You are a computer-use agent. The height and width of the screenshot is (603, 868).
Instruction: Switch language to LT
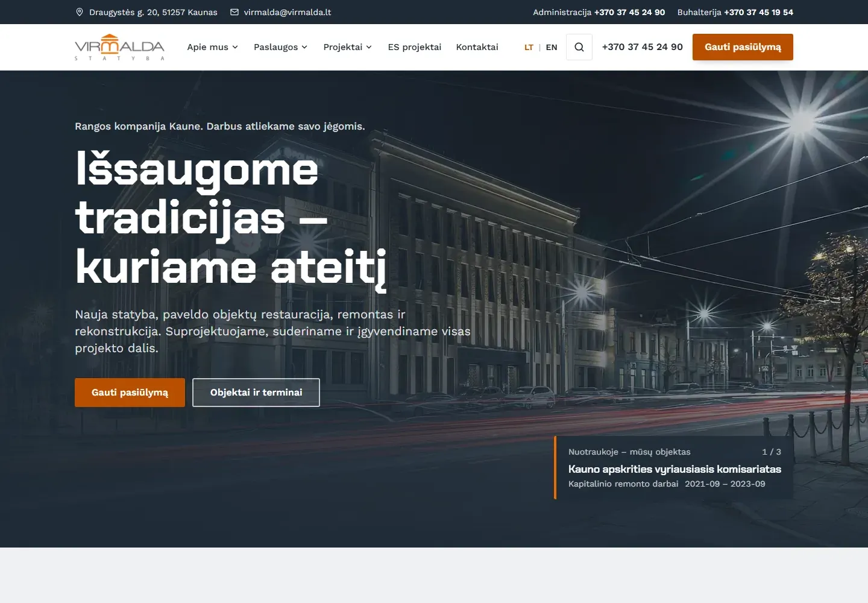click(529, 47)
